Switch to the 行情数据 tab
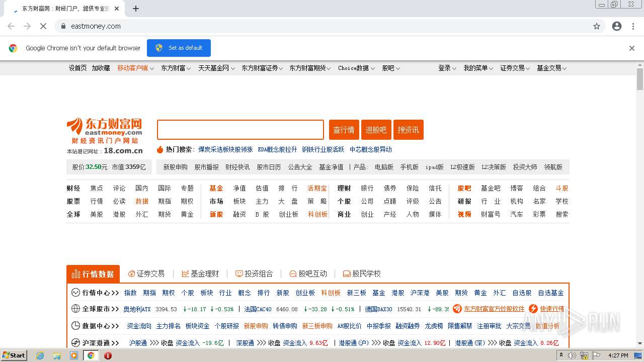The width and height of the screenshot is (644, 362). (x=93, y=274)
